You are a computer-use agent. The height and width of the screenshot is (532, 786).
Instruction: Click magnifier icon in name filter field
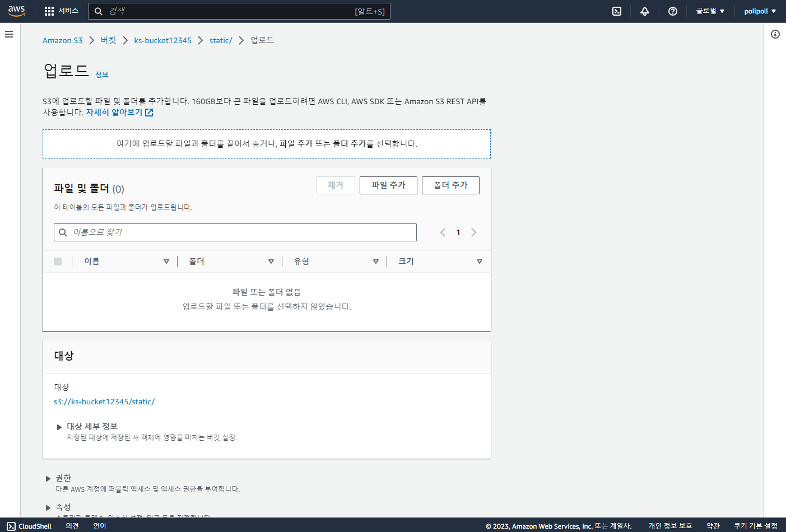[63, 232]
